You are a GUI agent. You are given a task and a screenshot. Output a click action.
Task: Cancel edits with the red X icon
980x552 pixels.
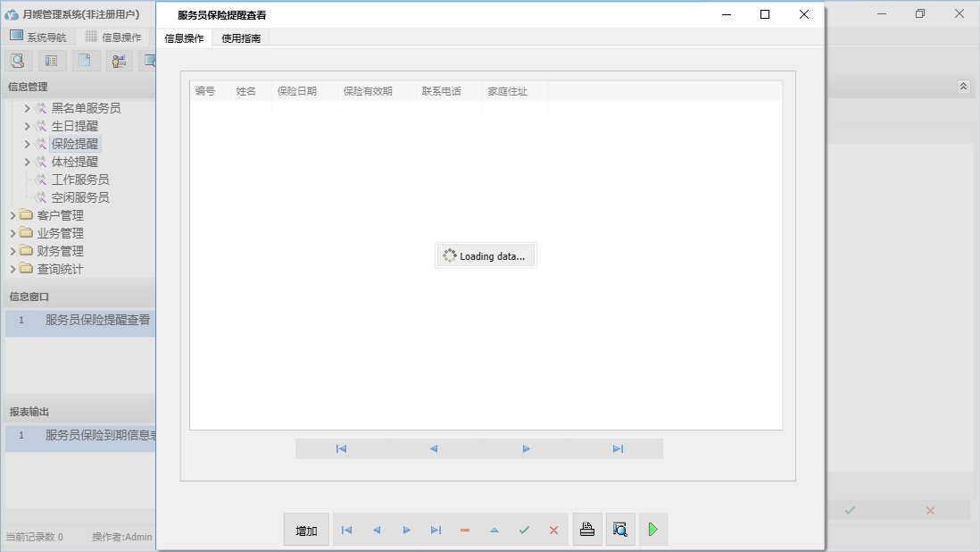pos(552,529)
